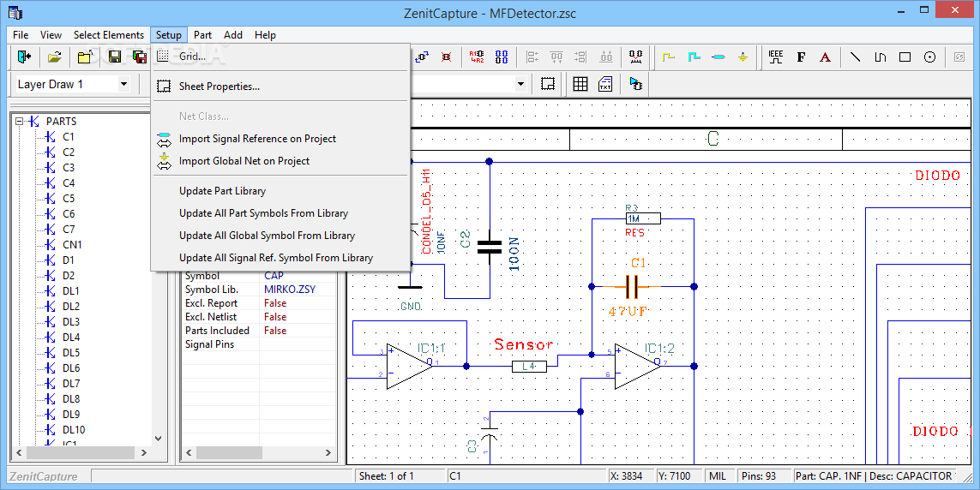This screenshot has width=980, height=490.
Task: Click the rotate part icon with blue arrows
Action: coord(422,57)
